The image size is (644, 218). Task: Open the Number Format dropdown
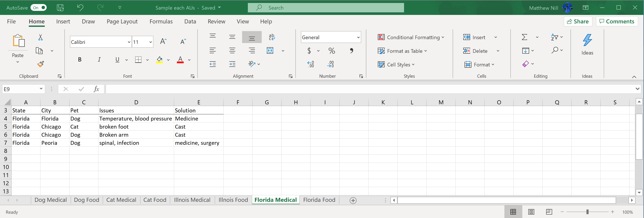[x=331, y=37]
